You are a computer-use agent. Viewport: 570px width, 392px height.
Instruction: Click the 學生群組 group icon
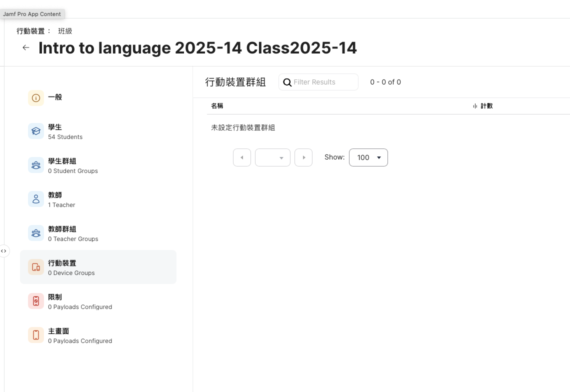pos(36,165)
